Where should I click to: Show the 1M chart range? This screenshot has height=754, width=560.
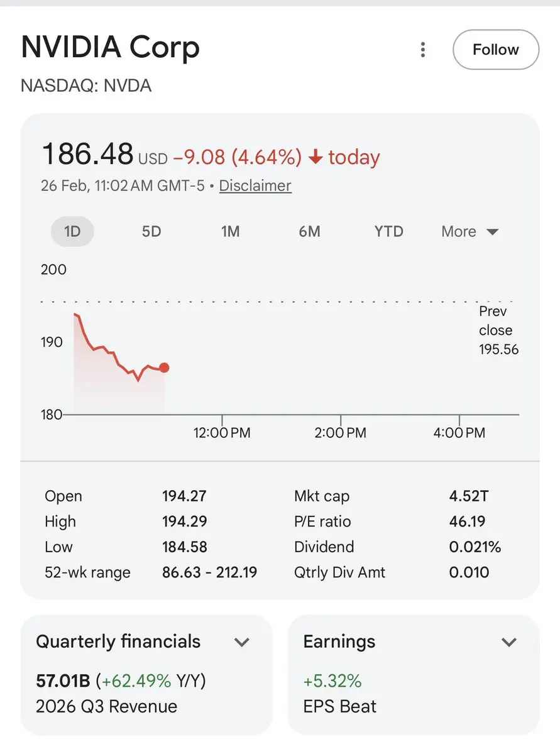231,231
